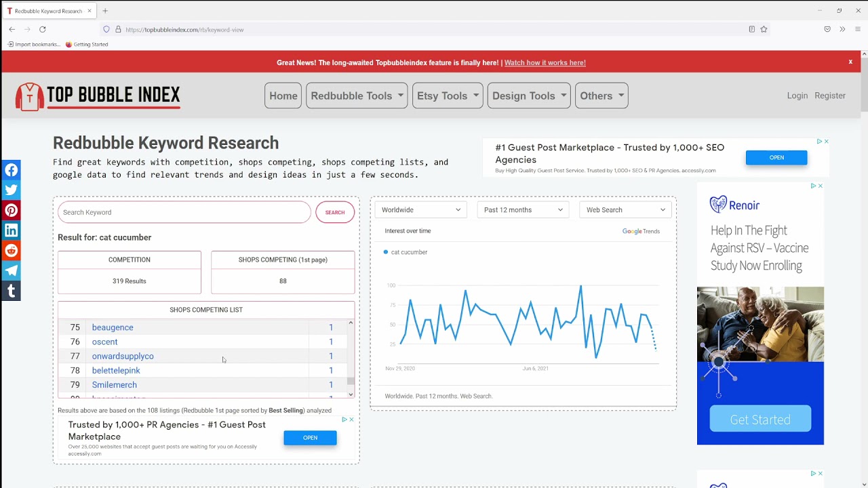Image resolution: width=868 pixels, height=488 pixels.
Task: Go to Home menu item
Action: pyautogui.click(x=283, y=96)
